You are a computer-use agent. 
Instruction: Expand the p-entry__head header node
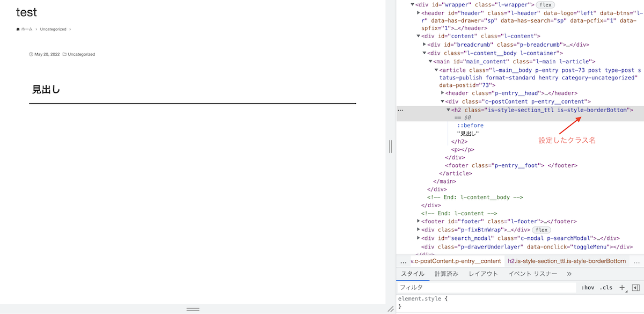[x=443, y=93]
